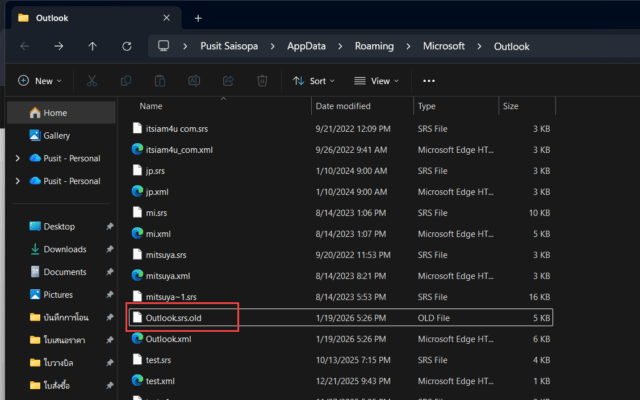Navigate to Pusit Saisopa breadcrumb

[229, 46]
